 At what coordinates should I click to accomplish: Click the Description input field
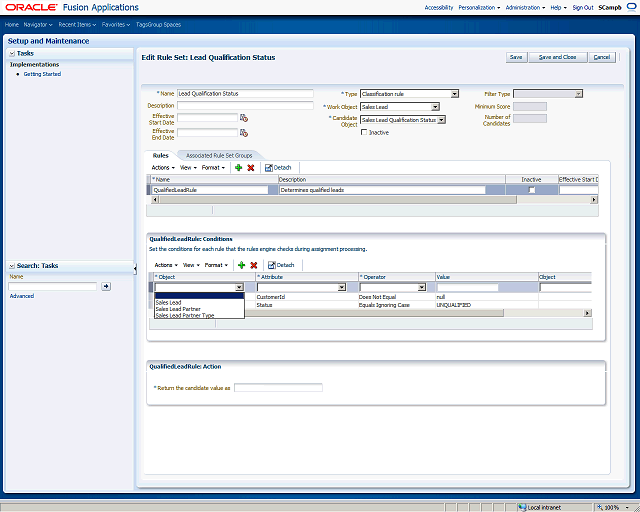tap(245, 105)
